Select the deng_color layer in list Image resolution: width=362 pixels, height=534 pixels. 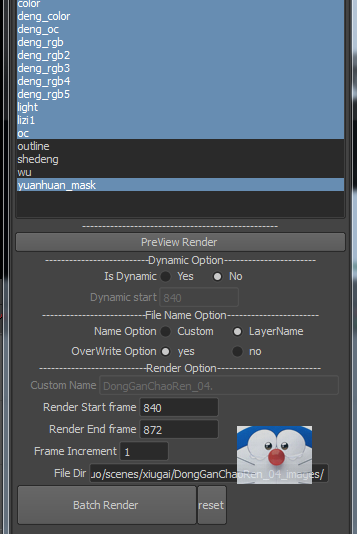[x=180, y=16]
